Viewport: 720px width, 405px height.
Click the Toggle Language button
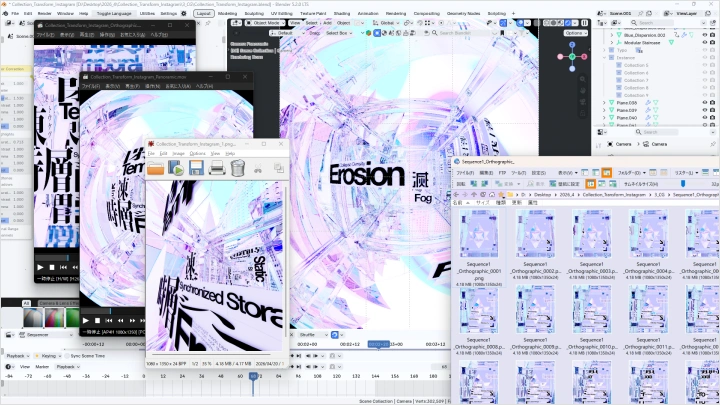(x=113, y=13)
